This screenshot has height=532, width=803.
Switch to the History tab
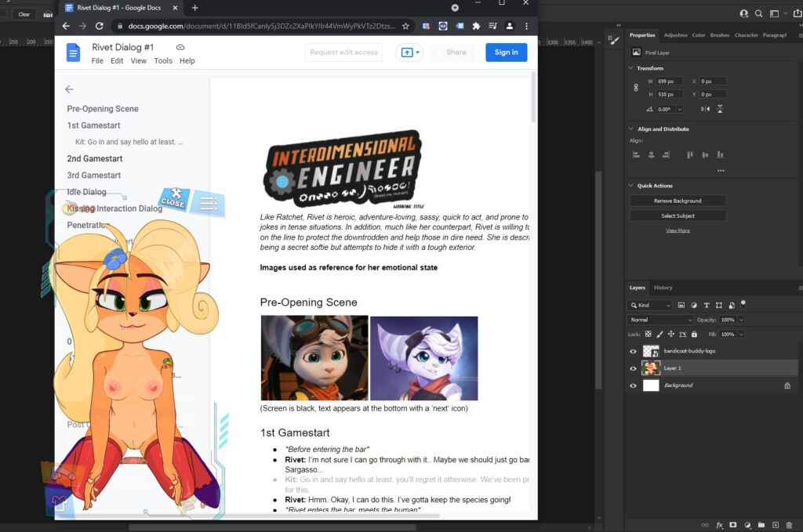[x=663, y=288]
